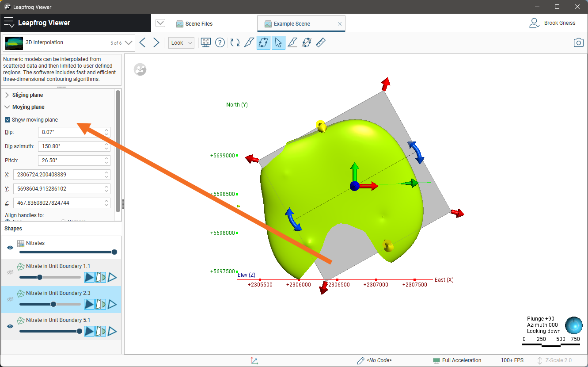Adjust opacity slider for Boundary 5.1

pos(50,331)
